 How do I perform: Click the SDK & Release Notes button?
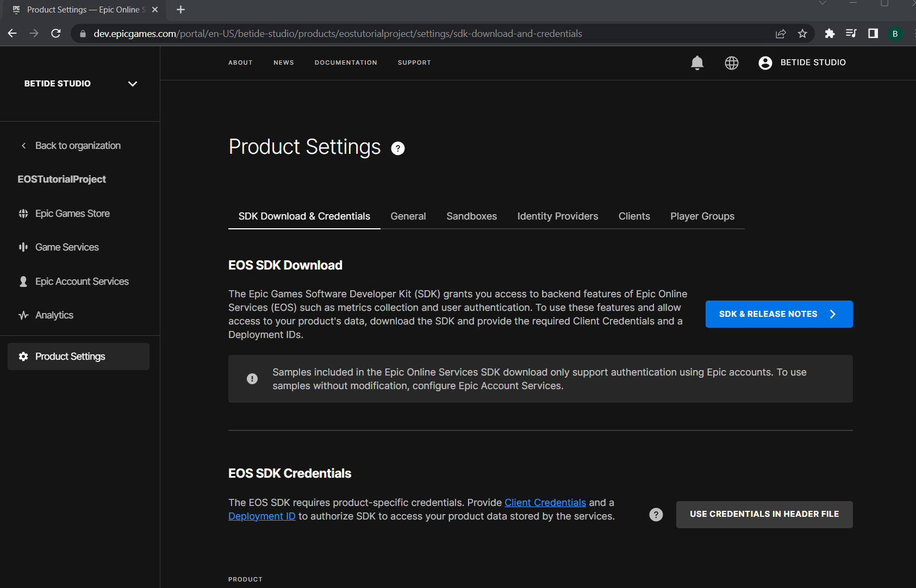click(778, 314)
